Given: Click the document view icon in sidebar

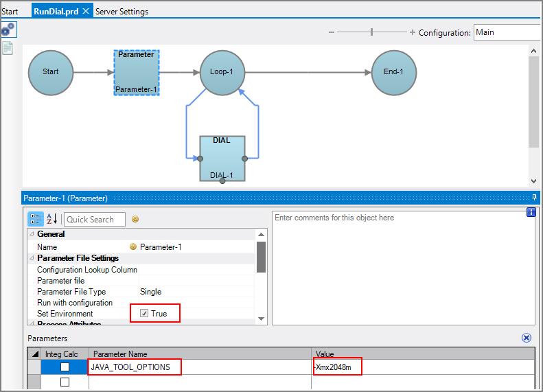Looking at the screenshot, I should click(x=8, y=48).
